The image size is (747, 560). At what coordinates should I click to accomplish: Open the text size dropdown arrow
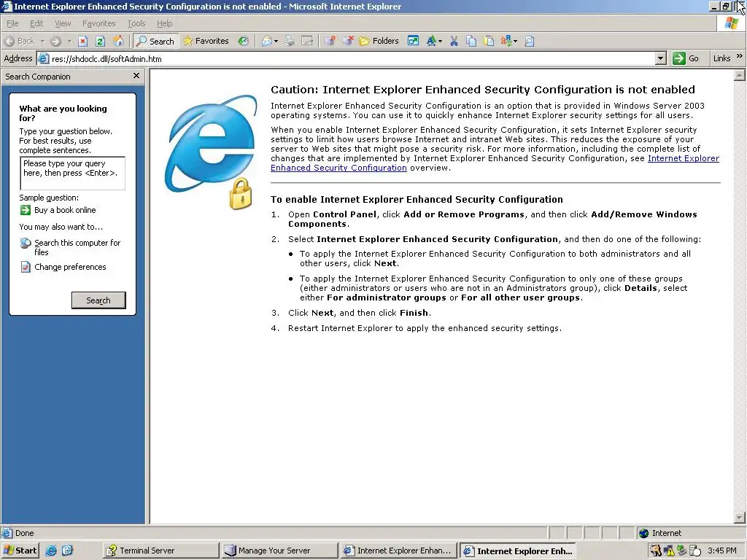point(440,42)
